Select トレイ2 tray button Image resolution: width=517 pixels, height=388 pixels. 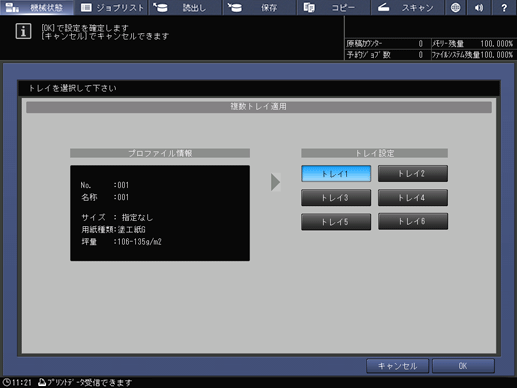click(413, 174)
